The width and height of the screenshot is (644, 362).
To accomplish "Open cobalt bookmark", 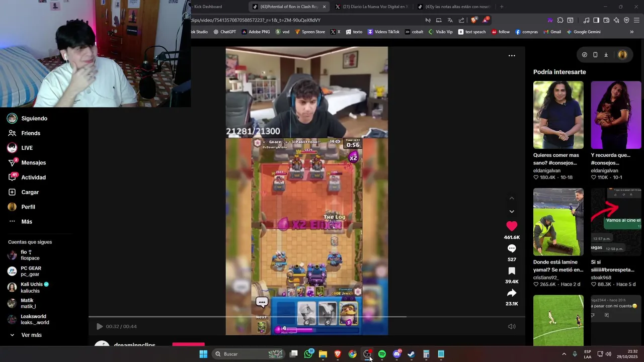I will (414, 32).
